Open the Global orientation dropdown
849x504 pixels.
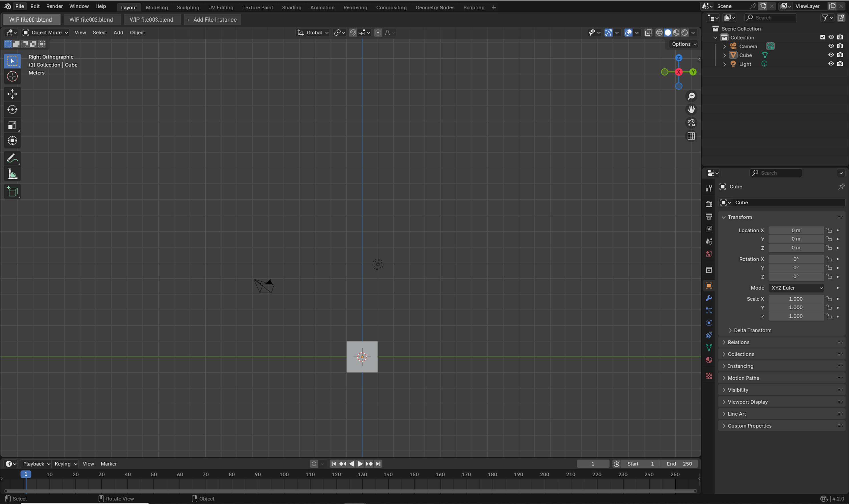coord(313,33)
